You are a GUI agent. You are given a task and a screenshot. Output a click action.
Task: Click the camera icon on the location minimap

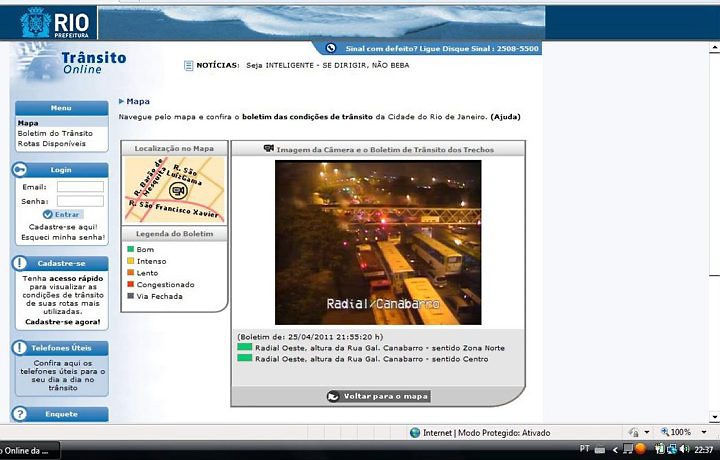click(178, 191)
